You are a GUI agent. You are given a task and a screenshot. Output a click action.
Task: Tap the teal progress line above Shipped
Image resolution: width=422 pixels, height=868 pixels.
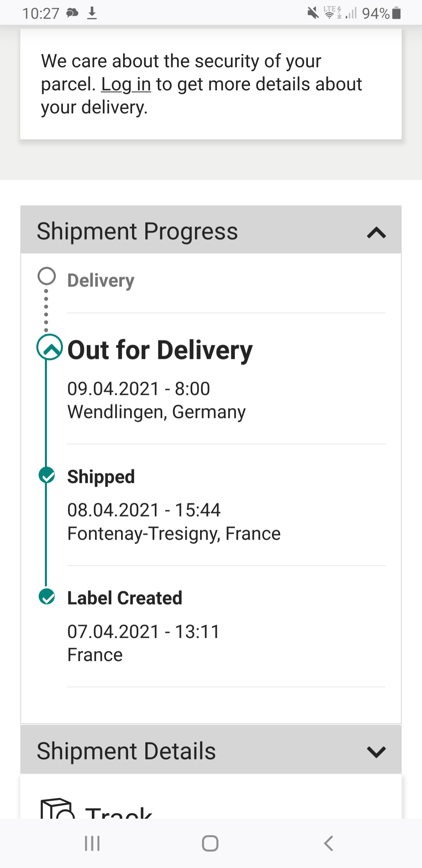(x=46, y=414)
